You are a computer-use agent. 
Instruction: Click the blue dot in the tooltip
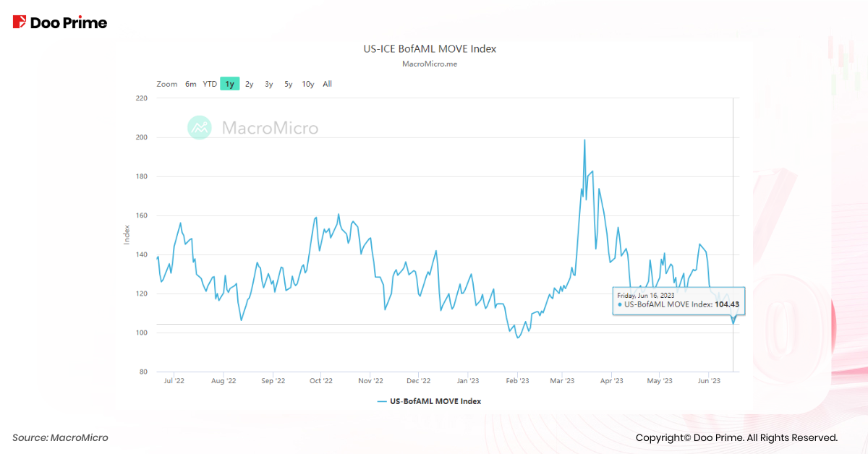pyautogui.click(x=620, y=305)
